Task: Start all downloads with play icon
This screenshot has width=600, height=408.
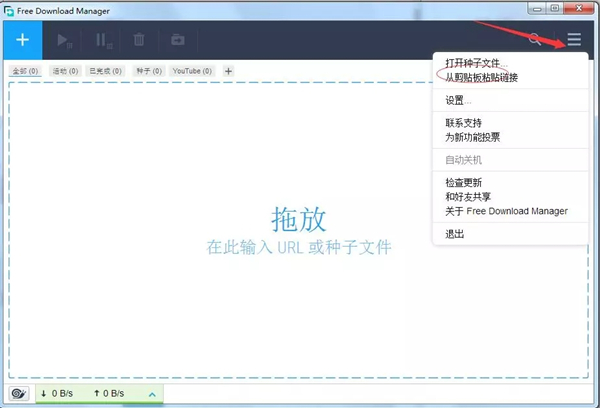Action: (64, 40)
